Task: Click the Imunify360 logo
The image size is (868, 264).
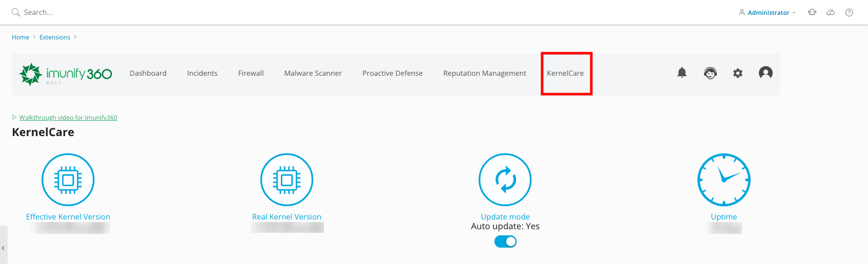Action: click(x=66, y=74)
